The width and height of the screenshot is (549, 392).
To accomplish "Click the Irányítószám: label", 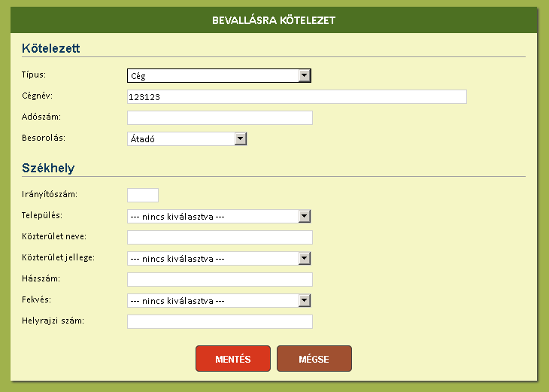I will pos(50,194).
